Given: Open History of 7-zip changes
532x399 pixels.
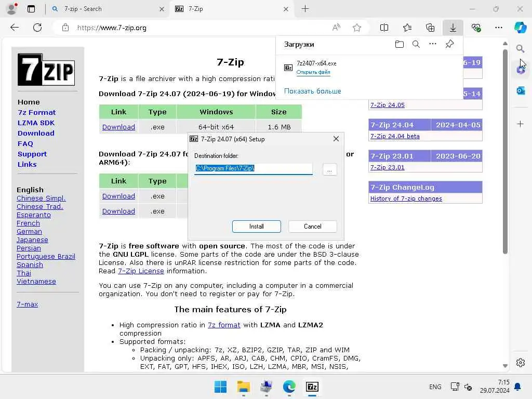Looking at the screenshot, I should point(406,198).
